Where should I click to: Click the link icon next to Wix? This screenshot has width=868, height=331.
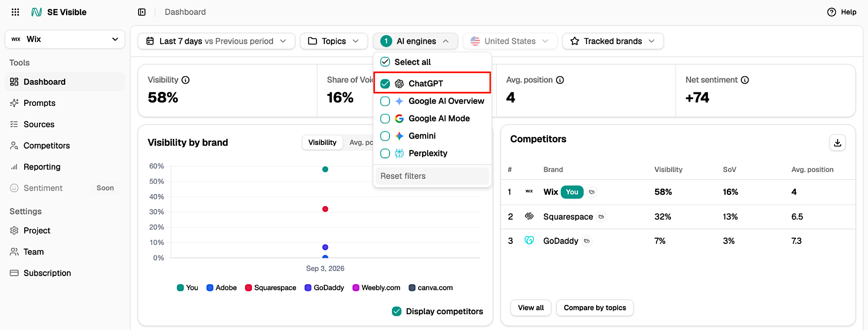592,192
